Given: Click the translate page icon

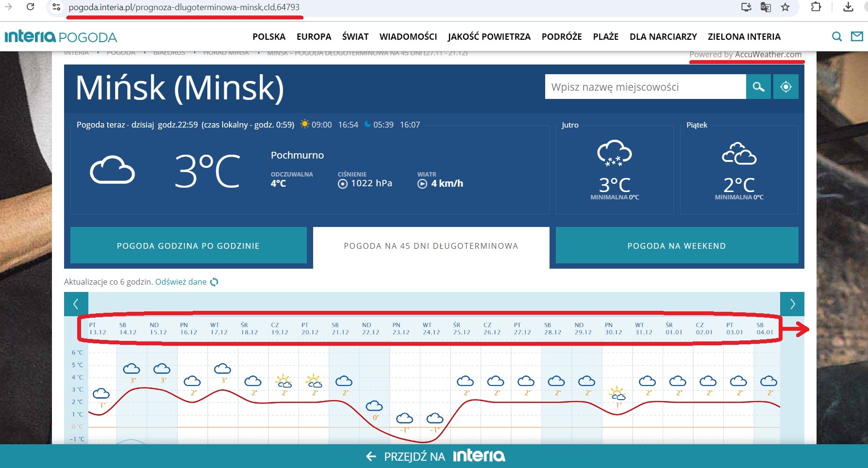Looking at the screenshot, I should (x=766, y=7).
